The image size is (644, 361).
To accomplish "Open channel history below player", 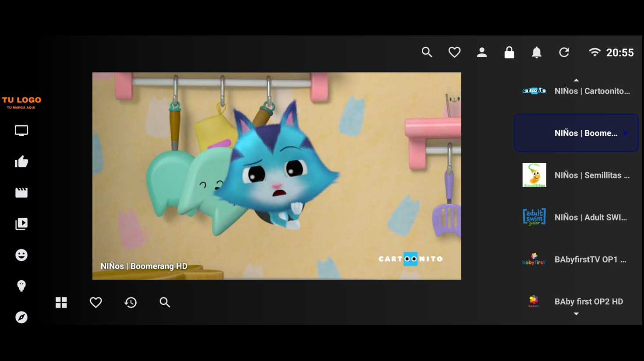I will click(x=131, y=302).
